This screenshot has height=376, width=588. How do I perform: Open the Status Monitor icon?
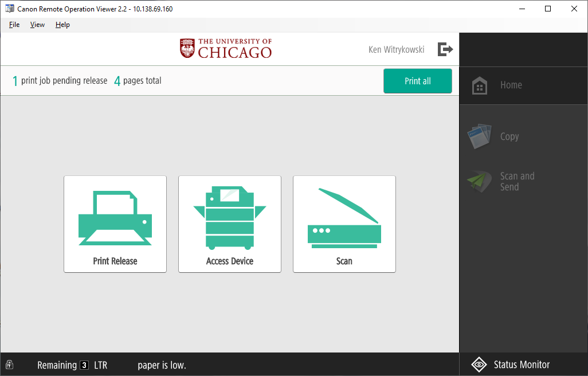479,365
